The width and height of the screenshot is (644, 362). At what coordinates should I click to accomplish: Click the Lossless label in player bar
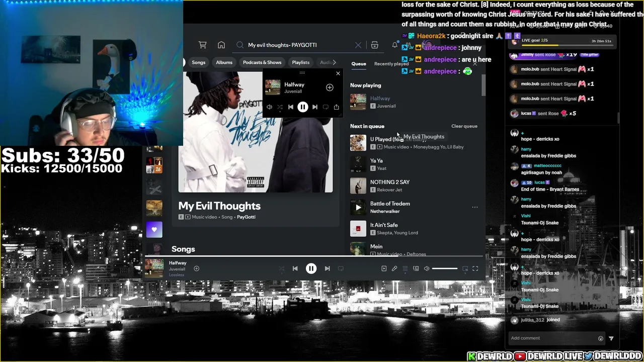(x=177, y=275)
